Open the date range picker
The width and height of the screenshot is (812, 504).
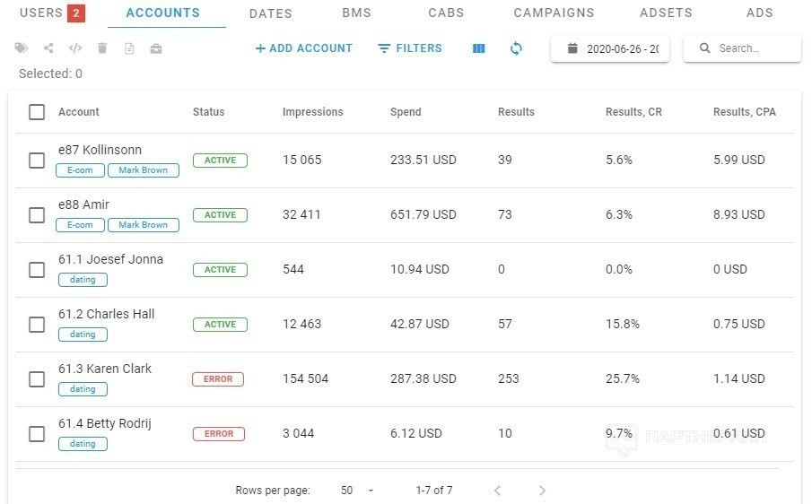pos(610,48)
